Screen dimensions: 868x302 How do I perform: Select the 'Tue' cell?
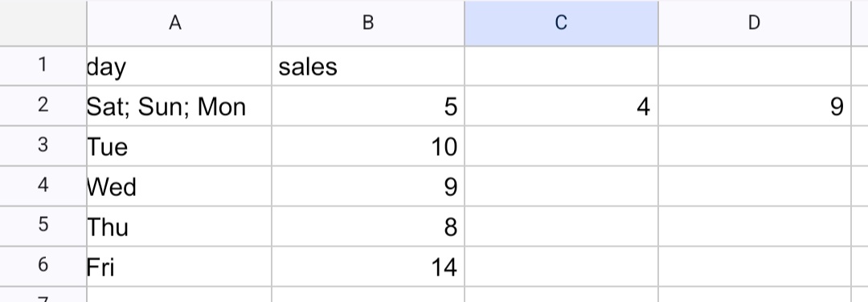pos(178,146)
